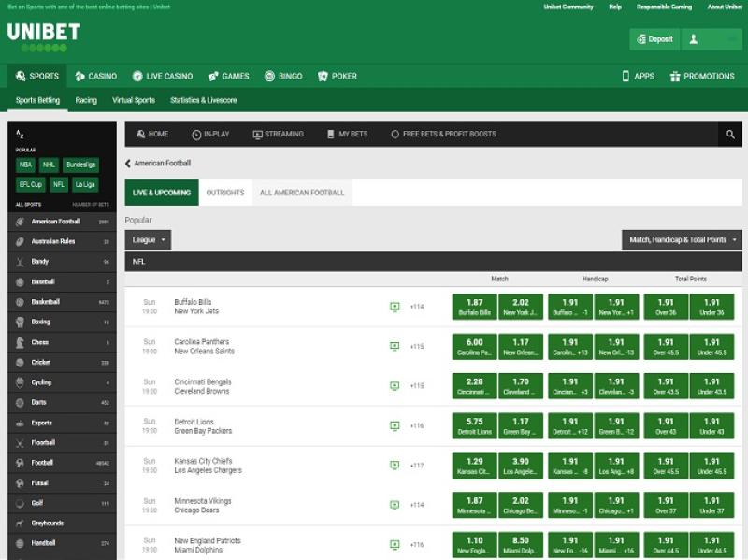Toggle Over 43.5 odds for Bengals game

point(665,386)
